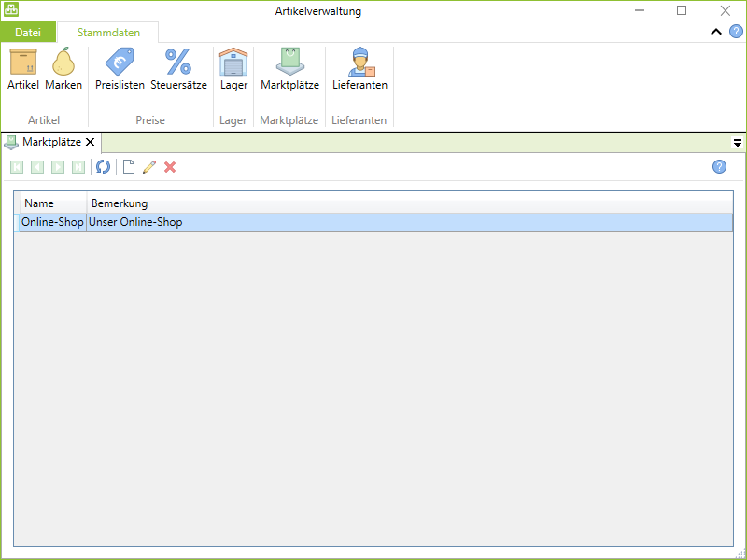Open the Marken pear icon
747x560 pixels.
[x=63, y=70]
